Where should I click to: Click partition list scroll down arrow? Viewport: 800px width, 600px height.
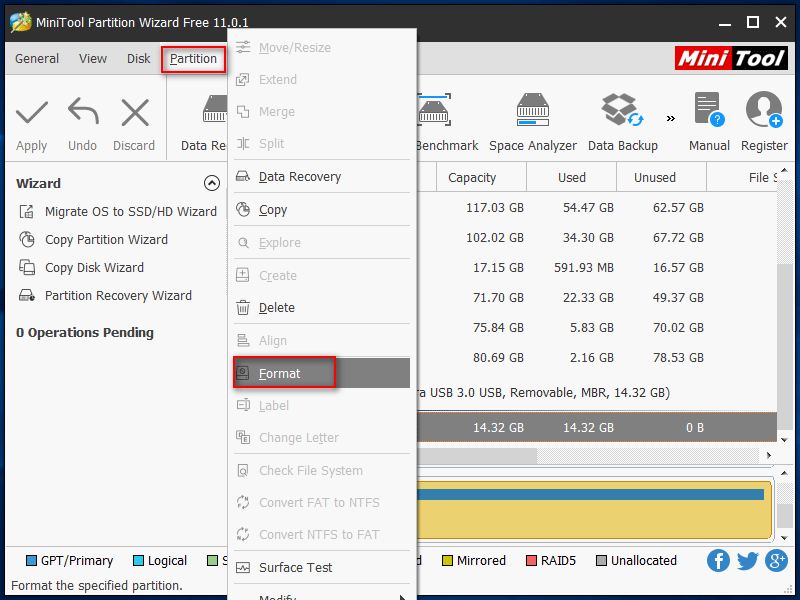click(x=785, y=440)
